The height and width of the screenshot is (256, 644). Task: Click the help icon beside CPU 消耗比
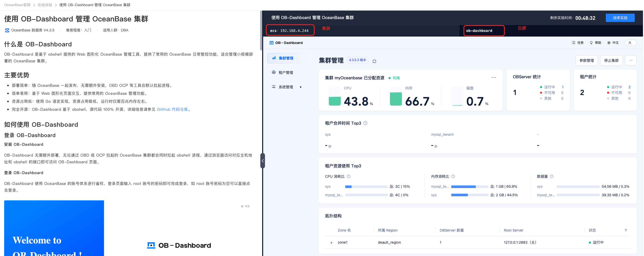(348, 176)
